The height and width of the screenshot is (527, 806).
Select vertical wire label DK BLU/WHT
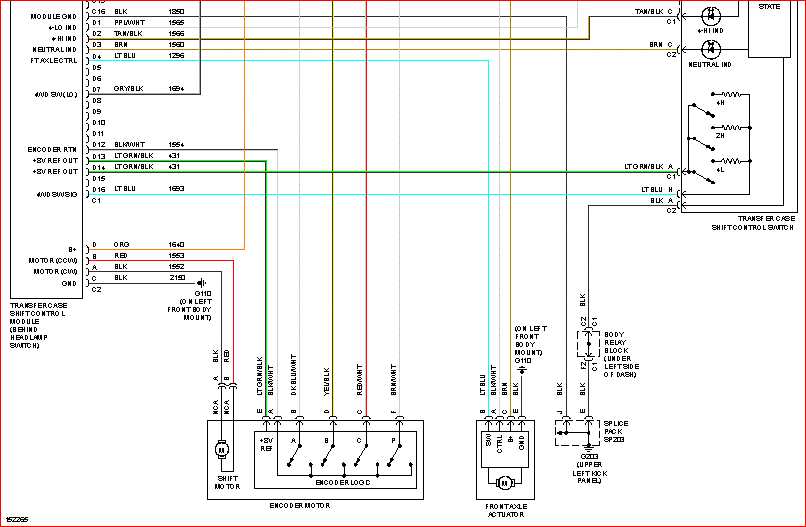294,374
